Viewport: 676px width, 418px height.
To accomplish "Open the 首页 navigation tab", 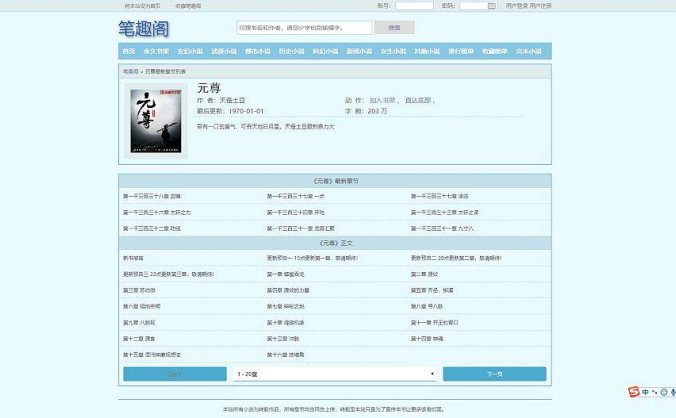I will coord(128,51).
